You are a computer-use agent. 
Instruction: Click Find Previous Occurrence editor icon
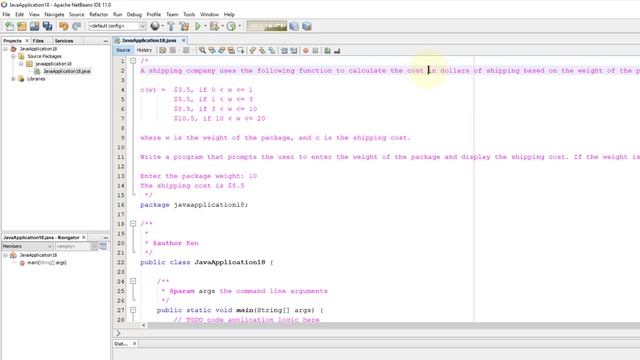[x=212, y=50]
